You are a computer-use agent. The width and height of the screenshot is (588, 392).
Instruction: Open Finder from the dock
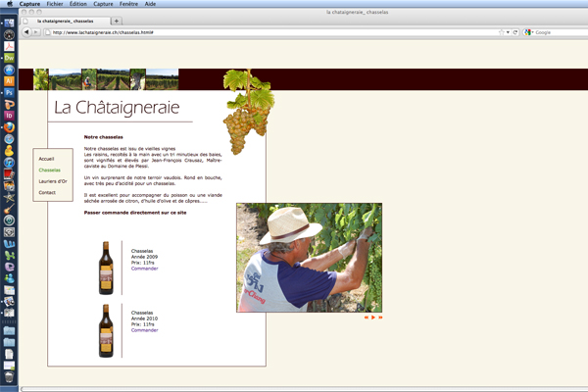coord(9,24)
